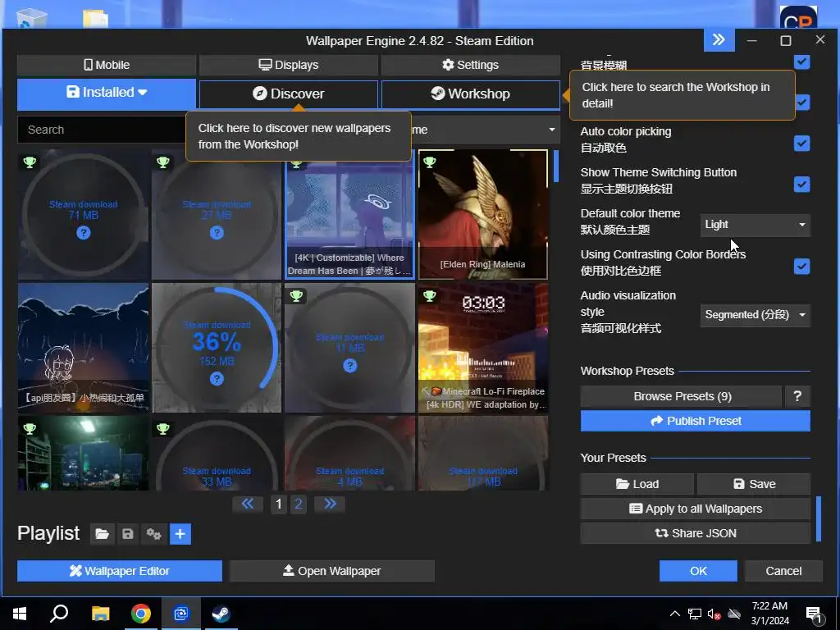Go to previous page with double-left arrows
The image size is (840, 630).
click(x=248, y=504)
